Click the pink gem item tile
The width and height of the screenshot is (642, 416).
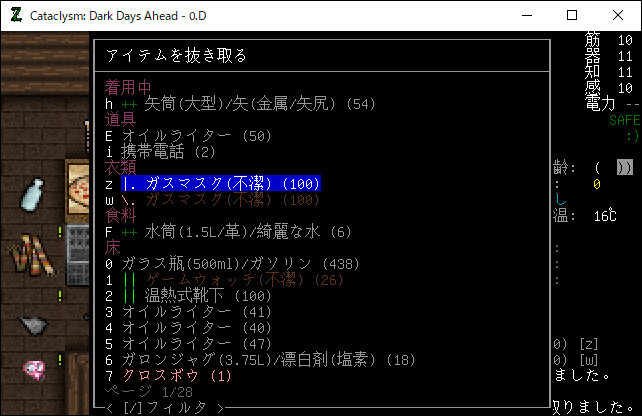pos(32,369)
